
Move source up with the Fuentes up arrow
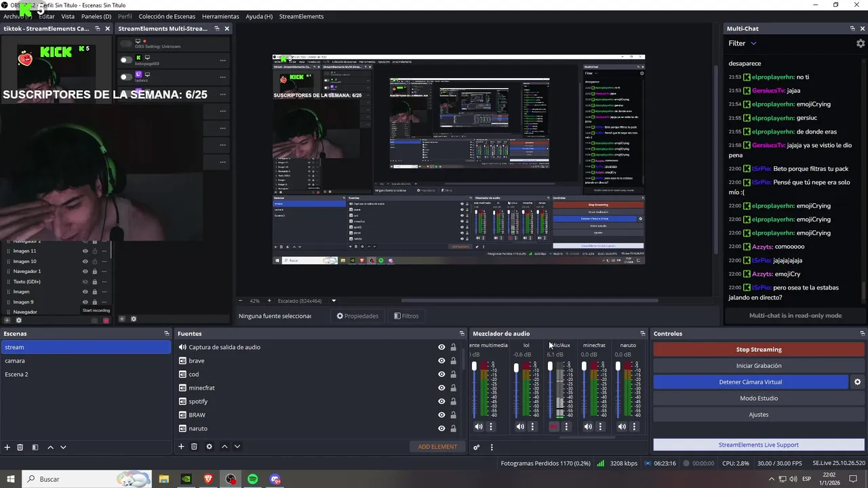pos(224,446)
